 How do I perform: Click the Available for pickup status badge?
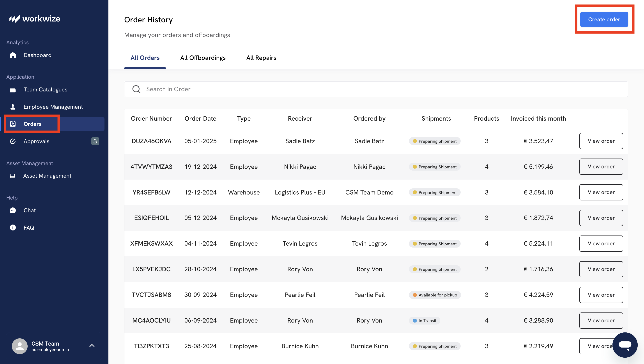(x=435, y=295)
